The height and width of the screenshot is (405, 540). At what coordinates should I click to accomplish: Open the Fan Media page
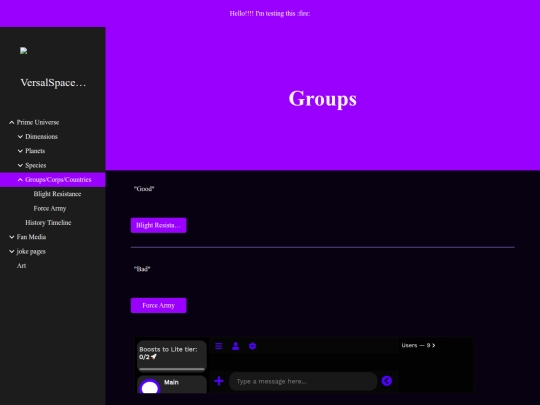31,237
